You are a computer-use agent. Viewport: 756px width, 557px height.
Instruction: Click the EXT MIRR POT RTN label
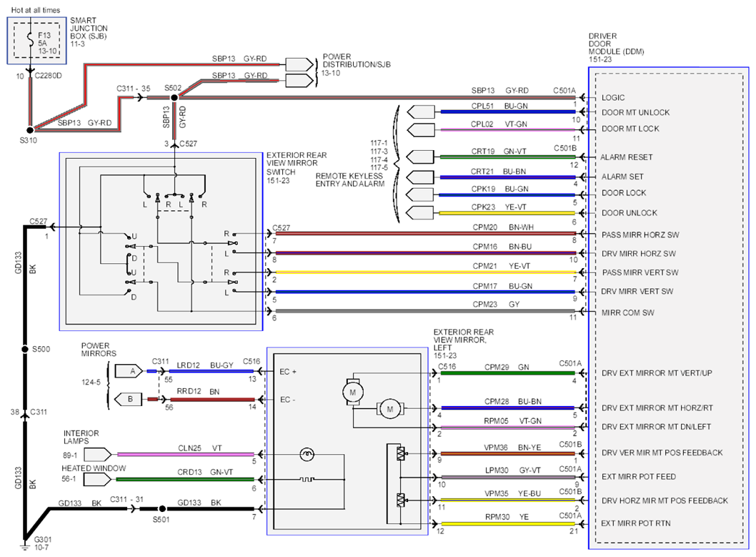tap(635, 523)
